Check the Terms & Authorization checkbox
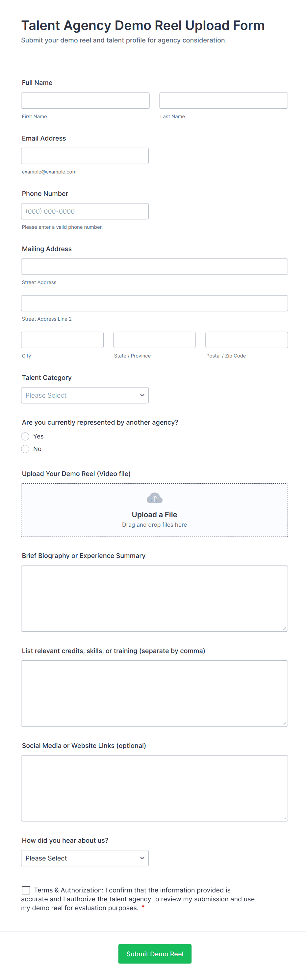The width and height of the screenshot is (306, 980). (x=26, y=890)
